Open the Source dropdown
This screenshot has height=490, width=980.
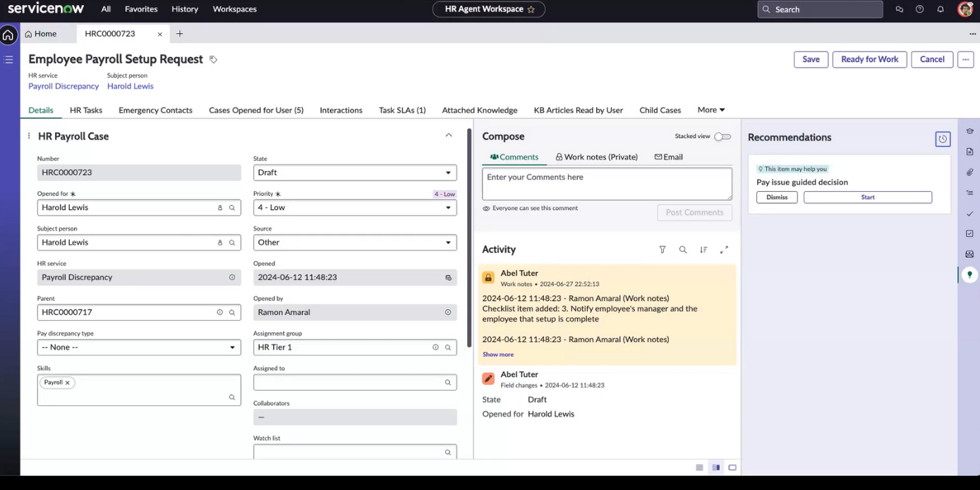(x=355, y=243)
